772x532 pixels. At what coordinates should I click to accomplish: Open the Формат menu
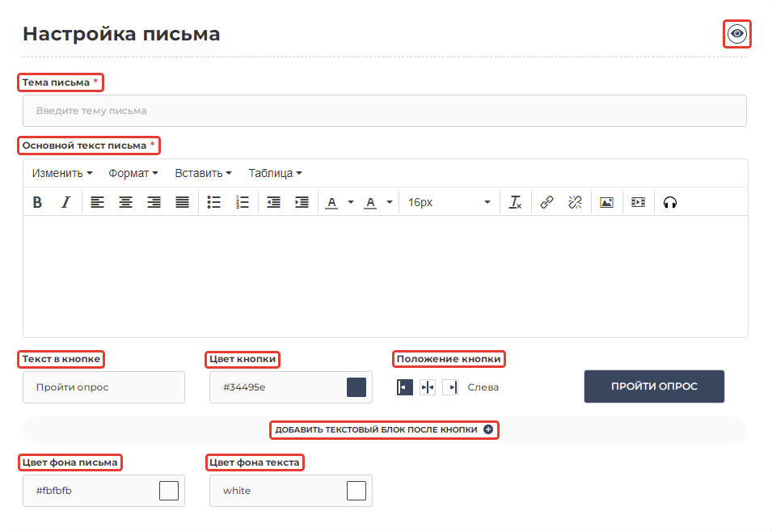(x=133, y=173)
